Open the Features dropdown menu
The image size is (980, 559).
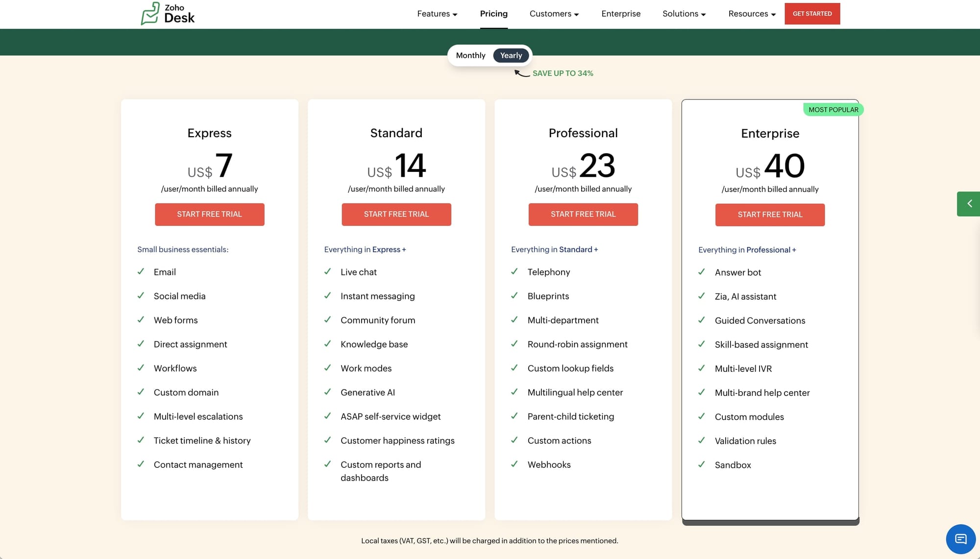click(x=437, y=14)
